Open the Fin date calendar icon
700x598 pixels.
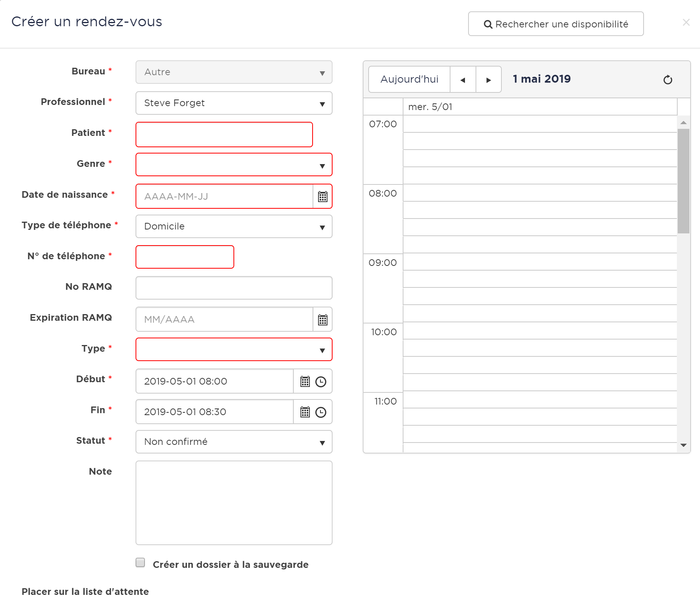(305, 412)
